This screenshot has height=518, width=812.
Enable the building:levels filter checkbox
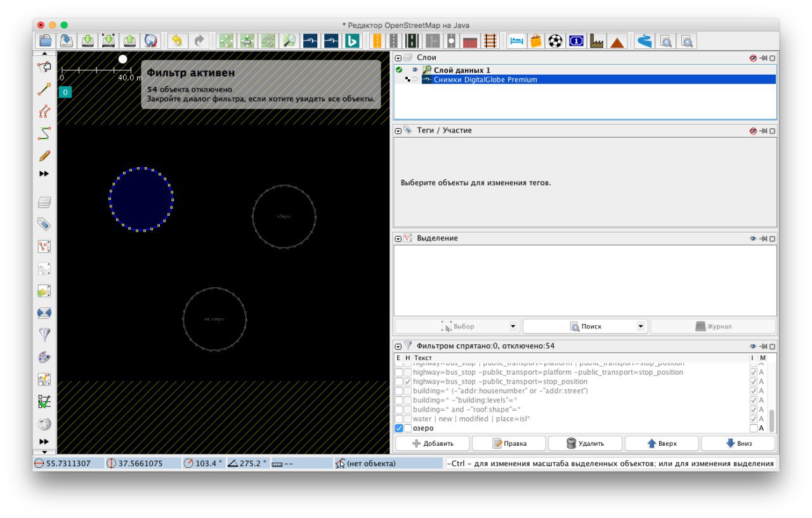[x=399, y=401]
